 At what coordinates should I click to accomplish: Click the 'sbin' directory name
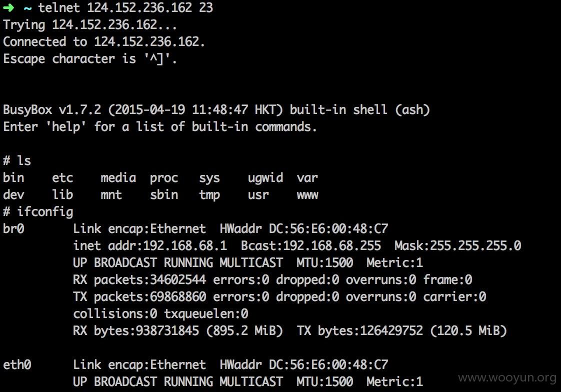pos(164,194)
